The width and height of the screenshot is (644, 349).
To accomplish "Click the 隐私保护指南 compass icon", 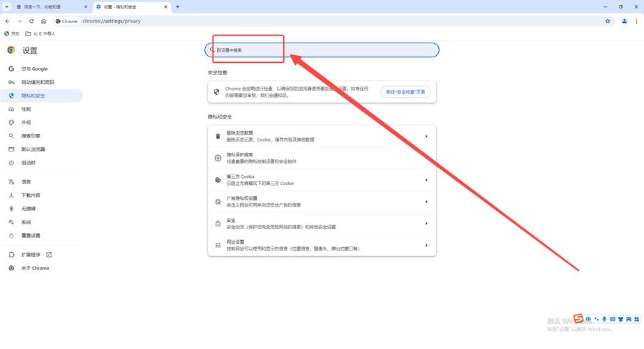I will [218, 158].
